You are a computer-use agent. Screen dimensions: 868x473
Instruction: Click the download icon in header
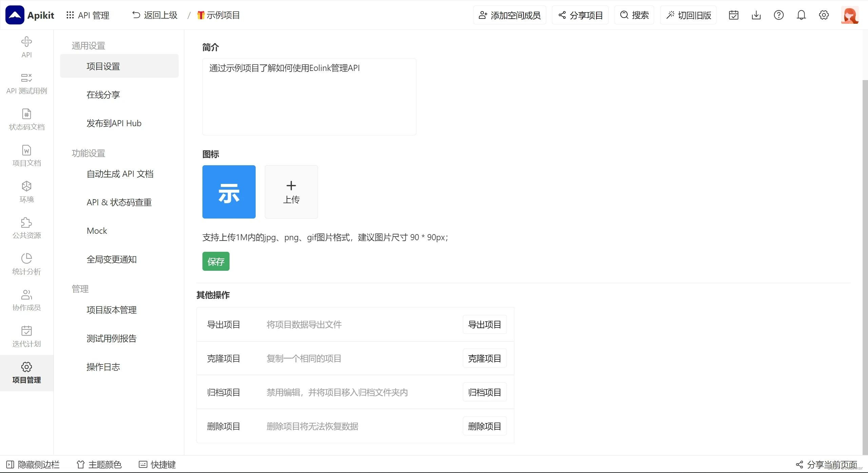point(756,15)
